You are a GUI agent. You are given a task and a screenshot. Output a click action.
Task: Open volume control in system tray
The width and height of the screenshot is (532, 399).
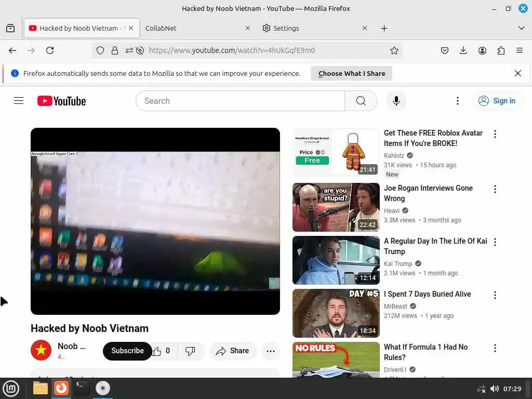click(x=495, y=389)
